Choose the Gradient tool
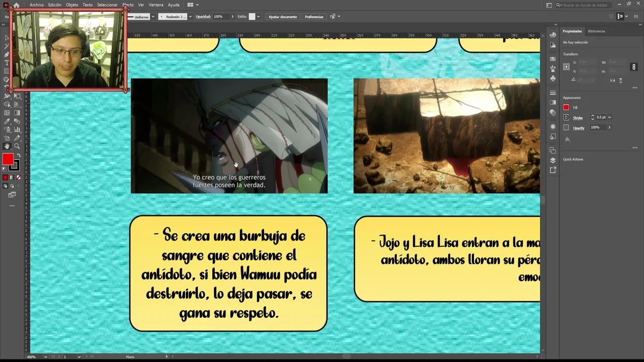The image size is (644, 362). click(17, 113)
